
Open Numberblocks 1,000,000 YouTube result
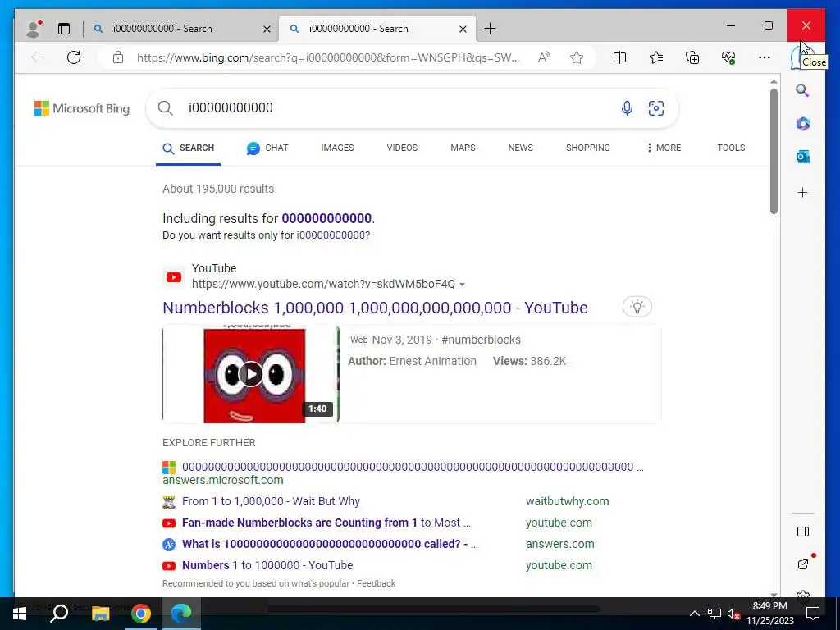tap(375, 308)
